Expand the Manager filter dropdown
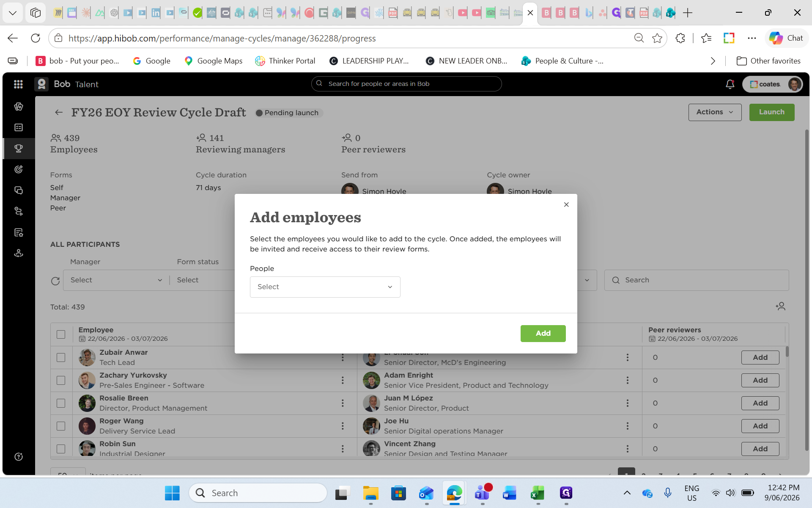 coord(116,280)
